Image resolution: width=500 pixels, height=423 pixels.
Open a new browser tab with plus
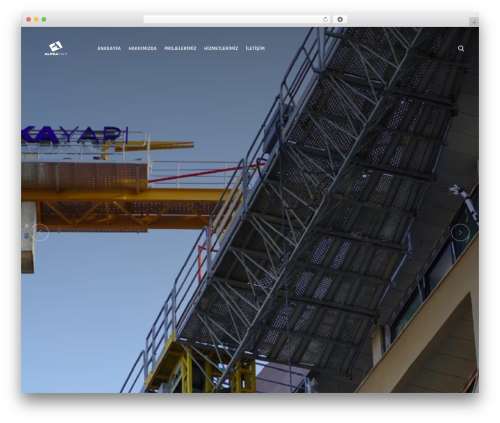[x=474, y=22]
